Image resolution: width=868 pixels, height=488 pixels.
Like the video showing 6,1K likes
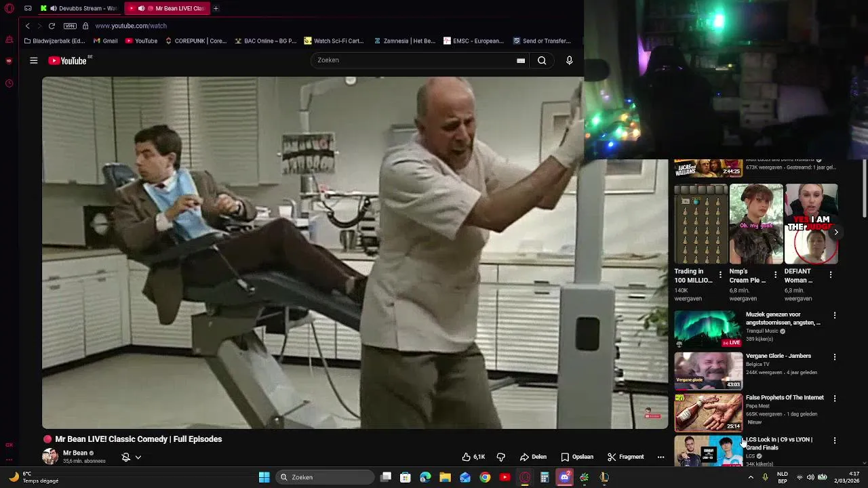(x=473, y=457)
